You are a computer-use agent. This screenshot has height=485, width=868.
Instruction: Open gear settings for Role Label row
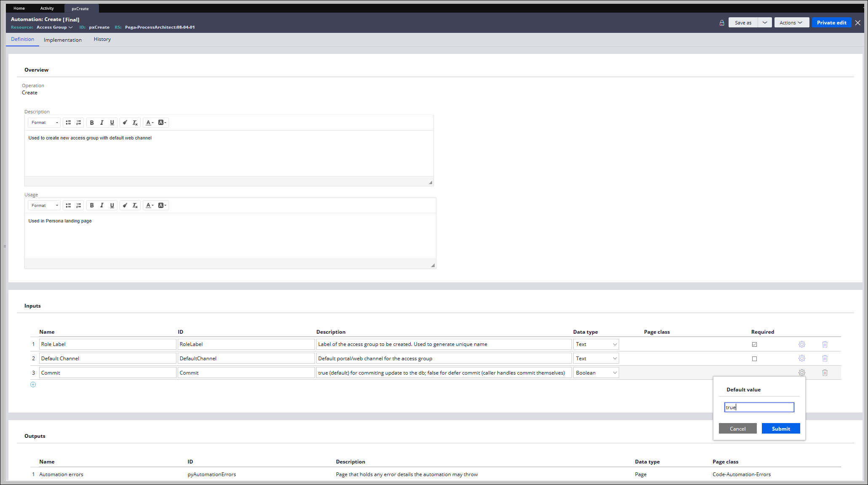(801, 344)
